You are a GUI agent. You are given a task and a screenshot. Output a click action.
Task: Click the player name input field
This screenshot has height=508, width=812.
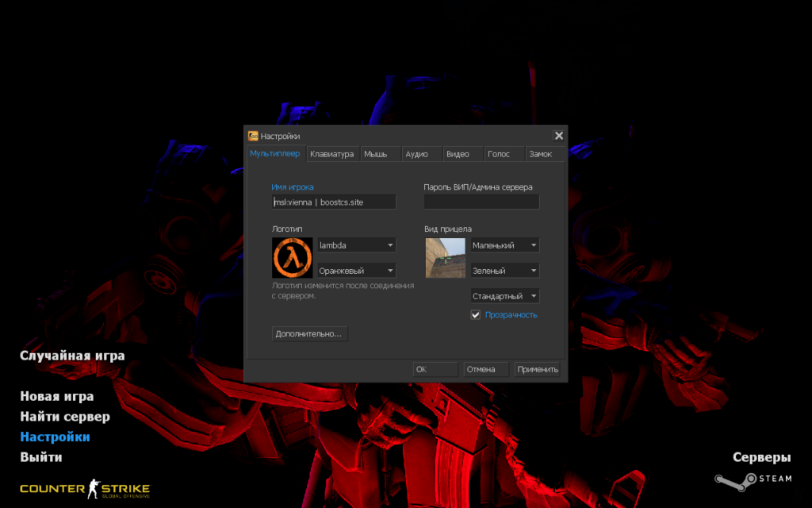(334, 202)
